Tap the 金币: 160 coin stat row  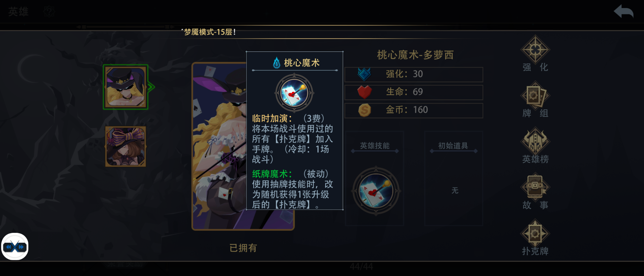[x=414, y=110]
